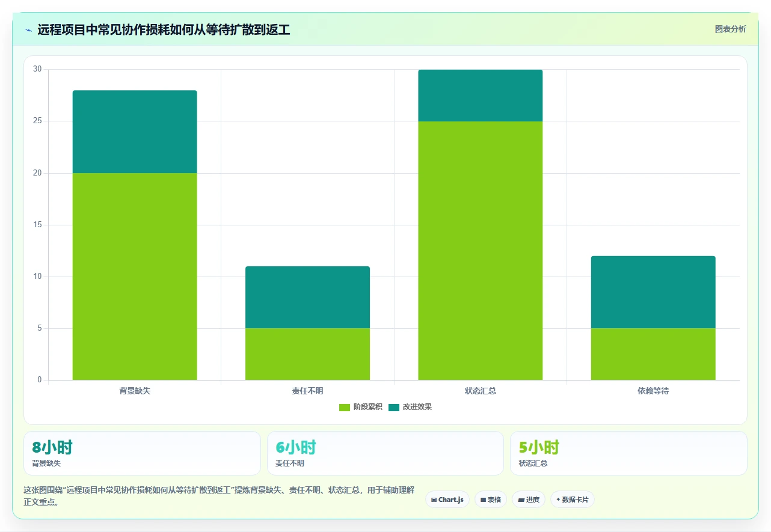This screenshot has width=771, height=532.
Task: Click the y-axis value 30
Action: coord(37,69)
